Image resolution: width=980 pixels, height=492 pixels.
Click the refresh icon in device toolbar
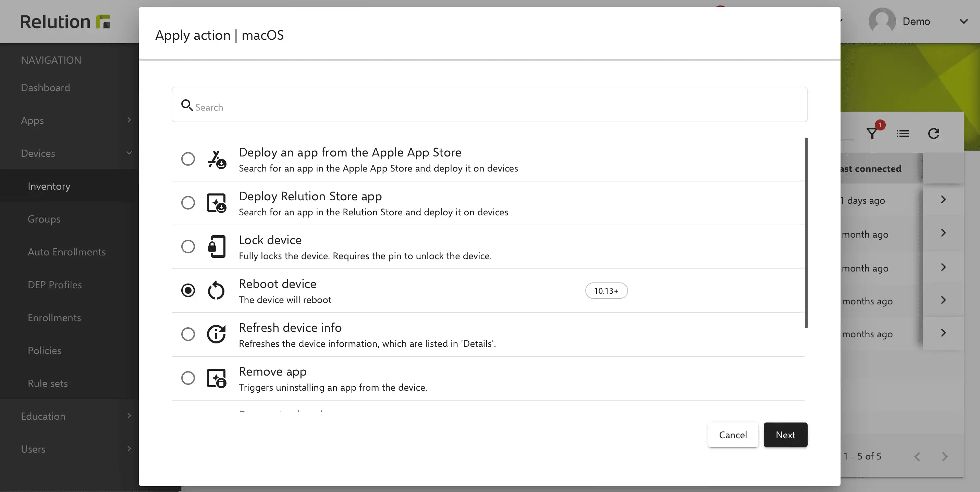click(x=934, y=134)
